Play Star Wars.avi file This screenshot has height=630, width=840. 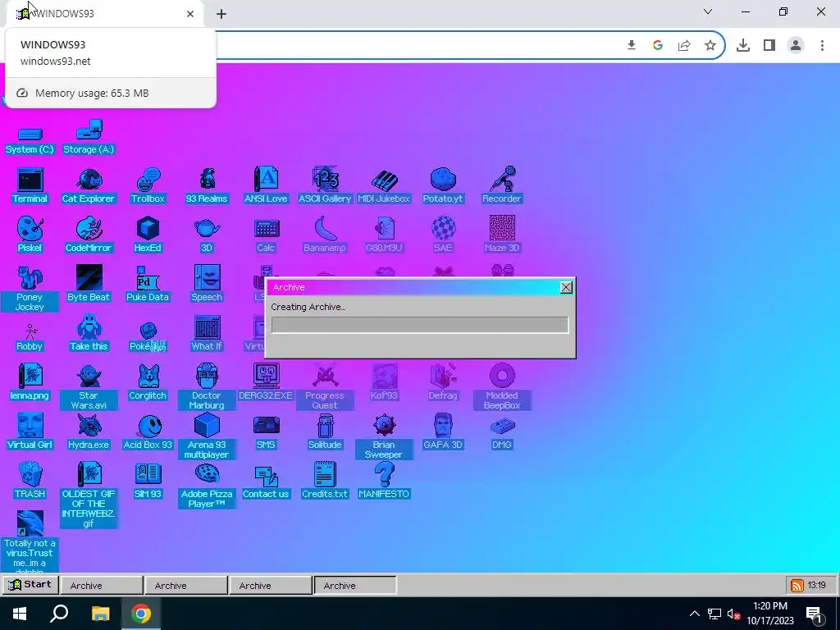click(89, 387)
